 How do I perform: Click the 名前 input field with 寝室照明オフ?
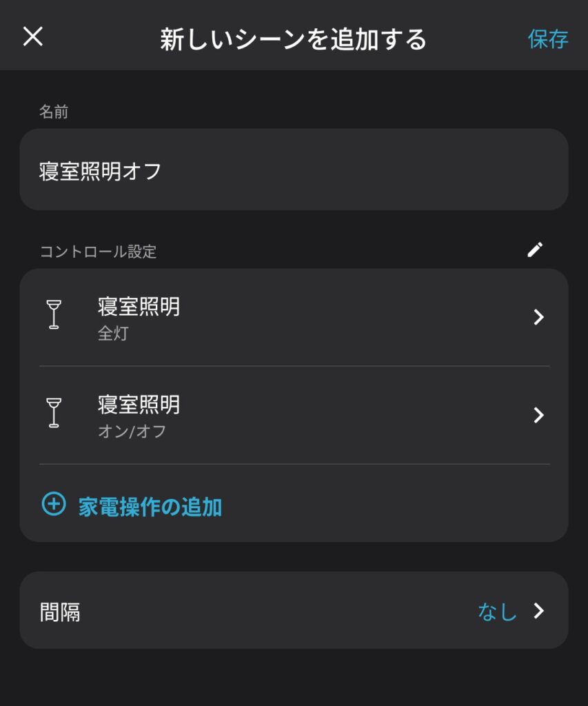click(x=294, y=170)
